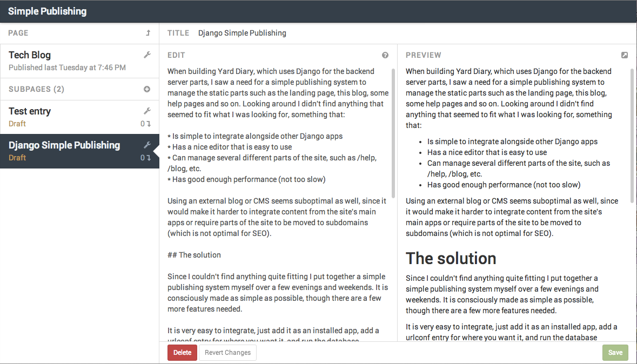Open wrench settings for Django Simple Publishing page

pyautogui.click(x=147, y=145)
